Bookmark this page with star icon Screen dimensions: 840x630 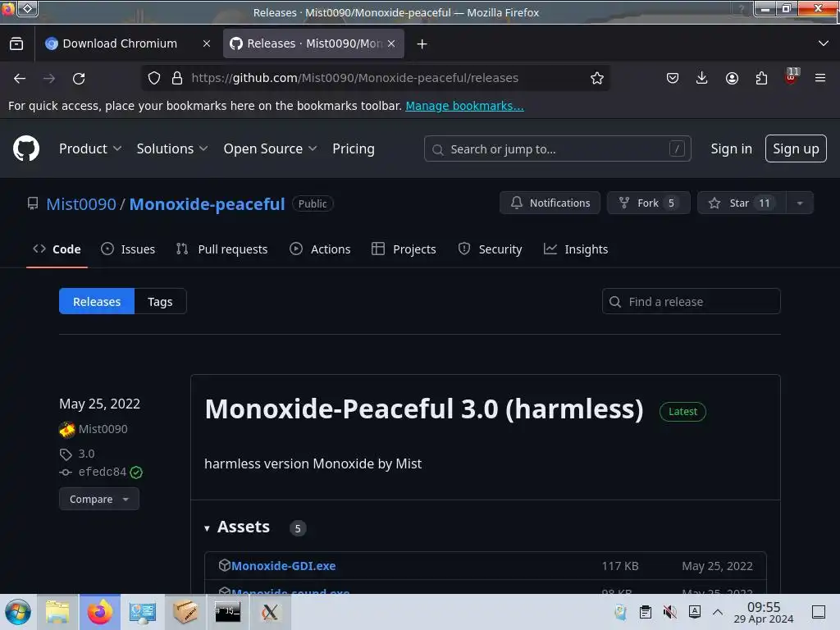[597, 78]
